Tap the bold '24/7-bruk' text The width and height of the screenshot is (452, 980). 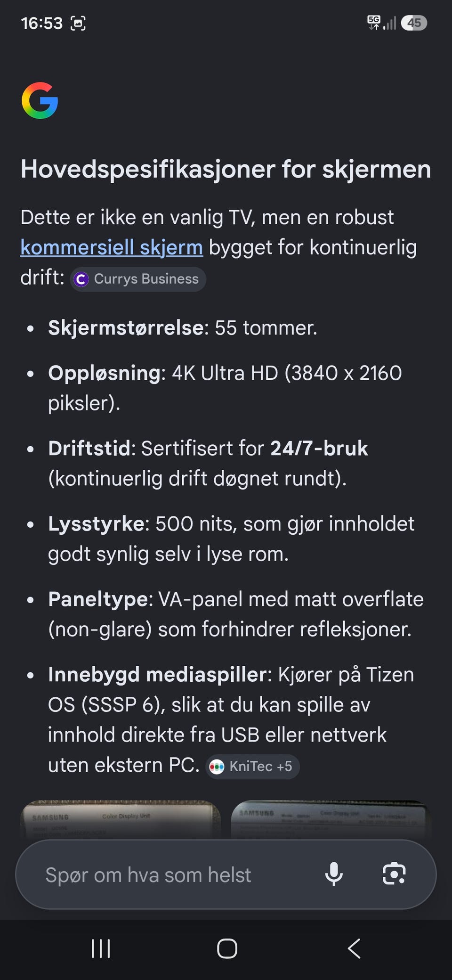coord(319,448)
